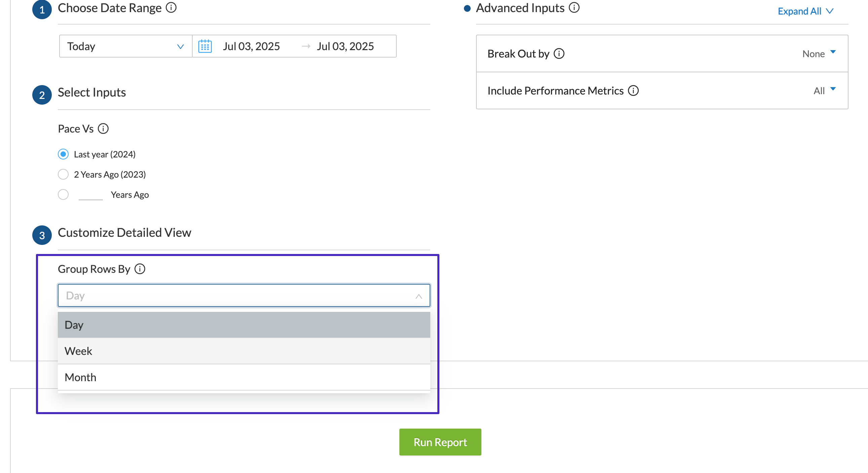This screenshot has width=868, height=473.
Task: Select the 2 Years Ago (2023) option
Action: [x=63, y=174]
